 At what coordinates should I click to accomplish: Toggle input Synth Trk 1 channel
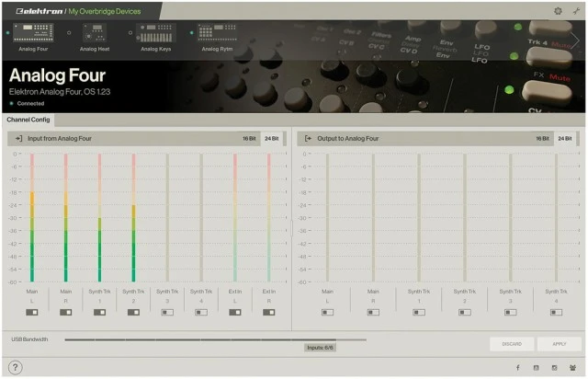pos(99,312)
